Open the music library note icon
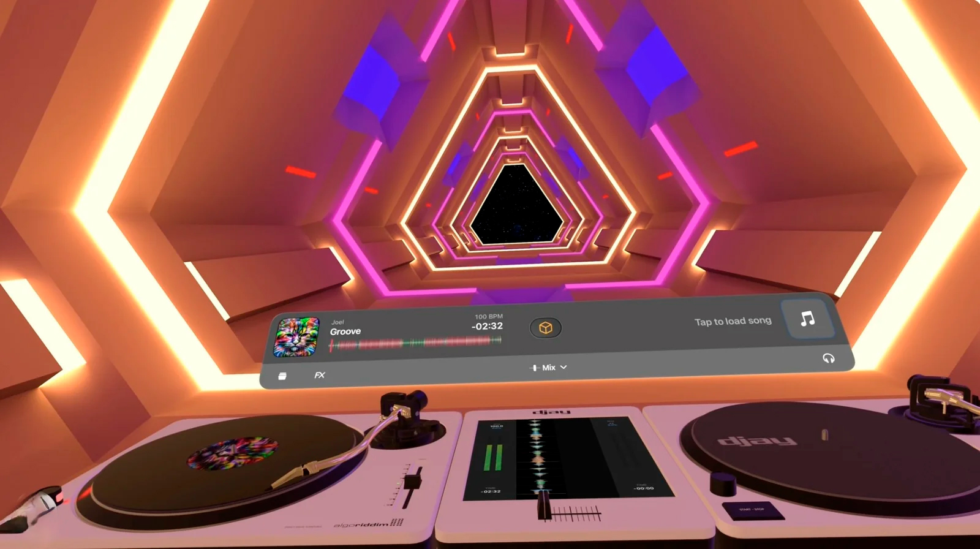The image size is (980, 549). click(807, 319)
